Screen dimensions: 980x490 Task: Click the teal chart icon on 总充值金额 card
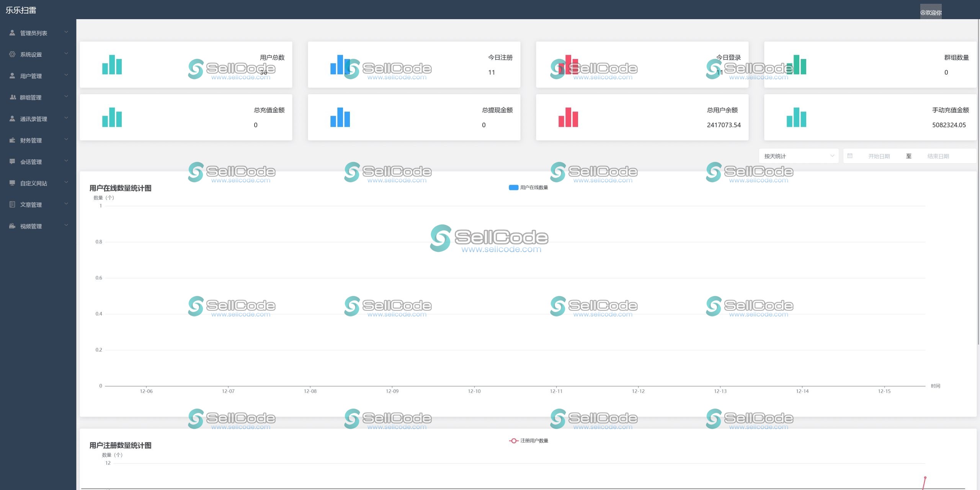click(x=112, y=117)
